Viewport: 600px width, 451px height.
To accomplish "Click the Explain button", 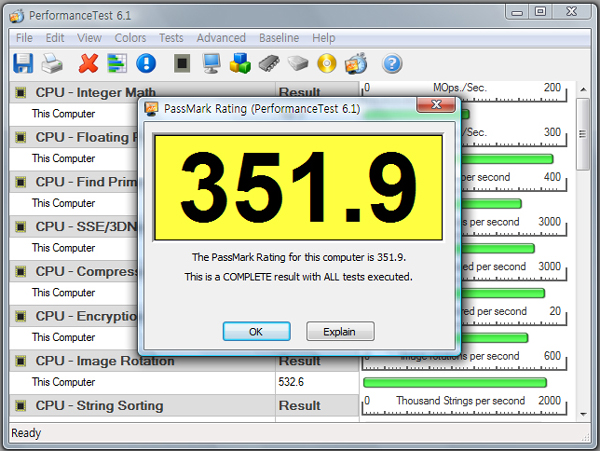I will pyautogui.click(x=340, y=331).
